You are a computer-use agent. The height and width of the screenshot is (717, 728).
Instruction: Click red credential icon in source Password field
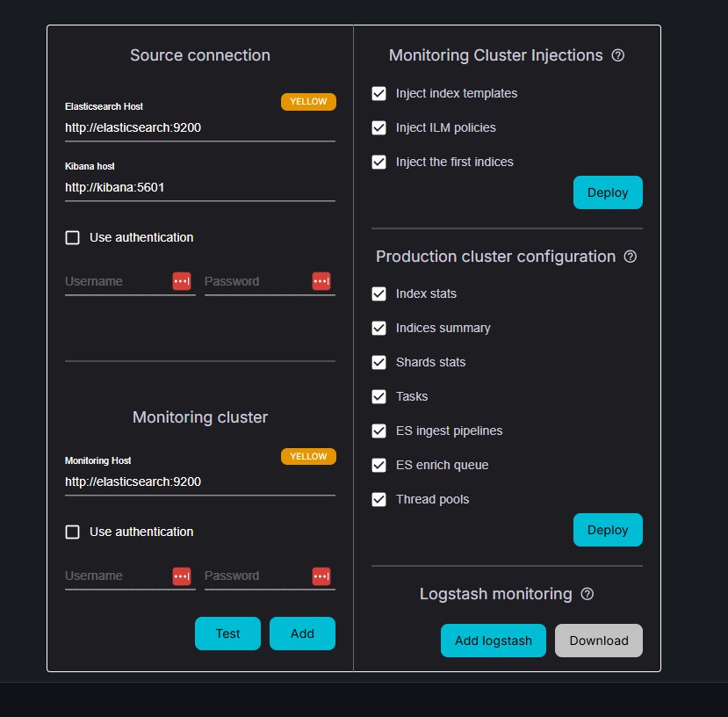pos(322,281)
